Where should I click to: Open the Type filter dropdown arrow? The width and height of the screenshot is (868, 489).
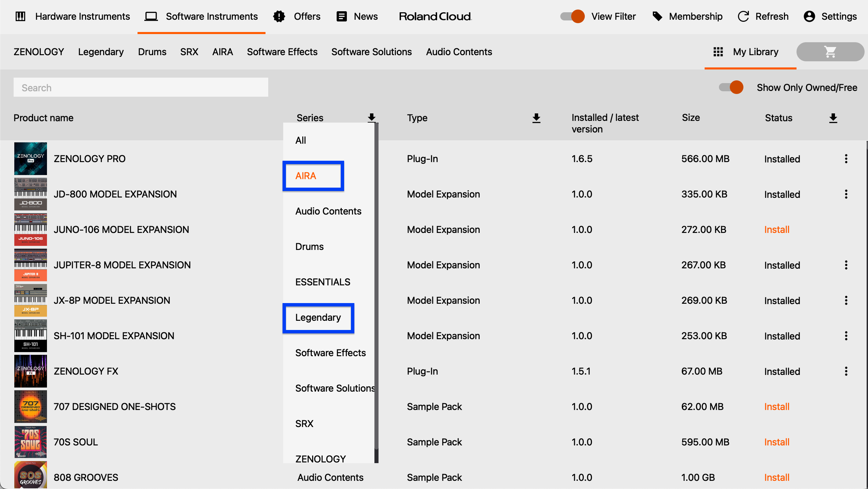click(x=536, y=118)
